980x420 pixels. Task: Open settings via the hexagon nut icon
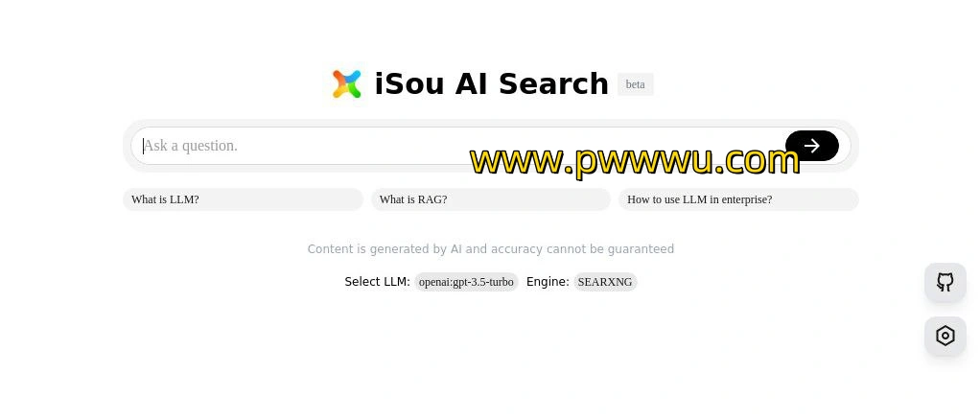(945, 337)
